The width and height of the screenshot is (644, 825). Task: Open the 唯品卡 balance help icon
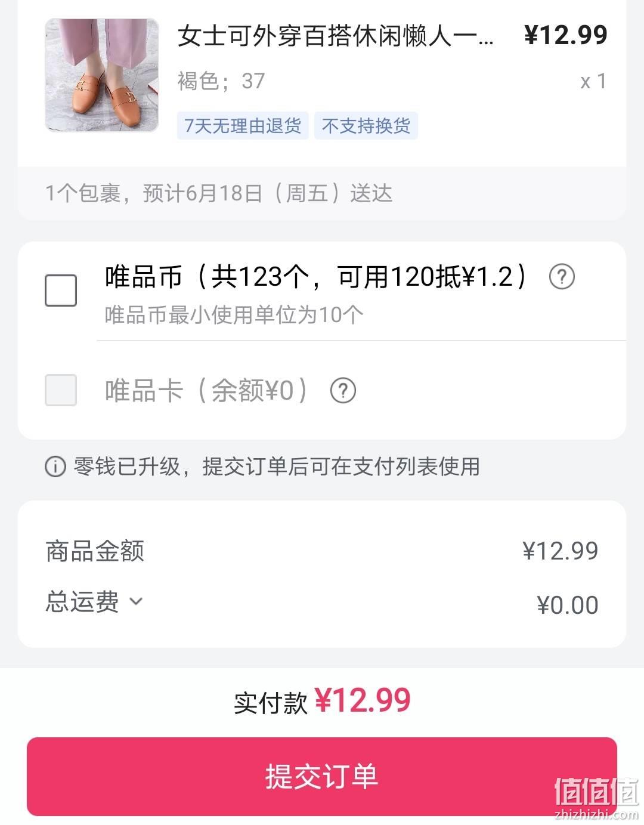point(343,391)
